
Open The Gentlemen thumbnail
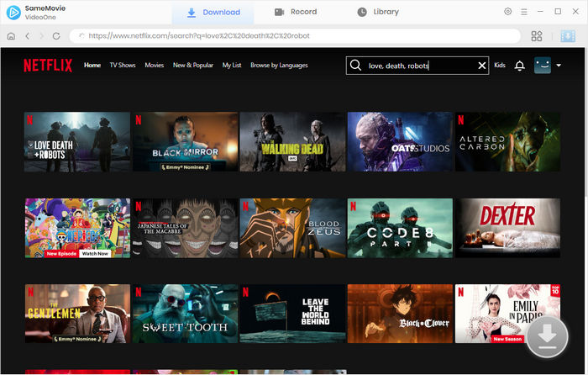(77, 314)
